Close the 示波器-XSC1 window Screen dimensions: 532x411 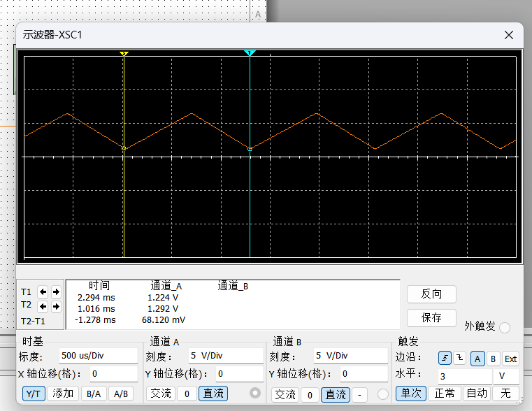point(509,35)
